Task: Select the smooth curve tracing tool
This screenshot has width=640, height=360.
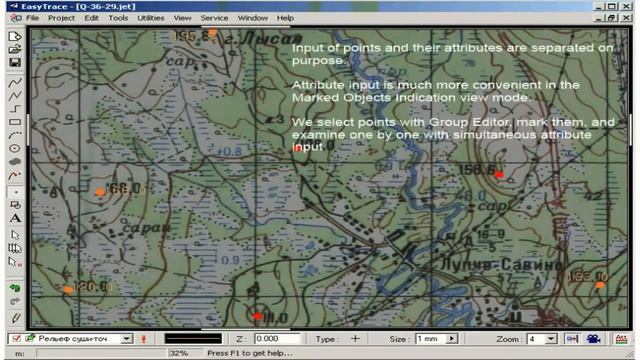Action: pyautogui.click(x=15, y=82)
